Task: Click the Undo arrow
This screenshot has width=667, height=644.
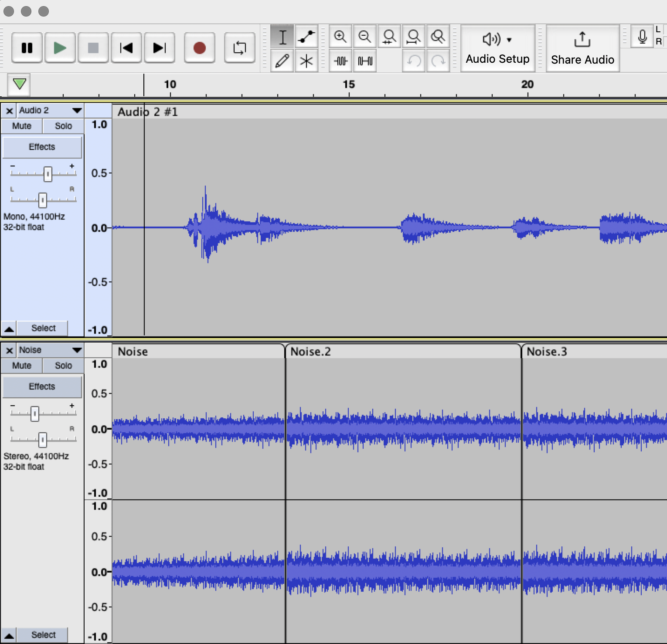Action: [414, 61]
